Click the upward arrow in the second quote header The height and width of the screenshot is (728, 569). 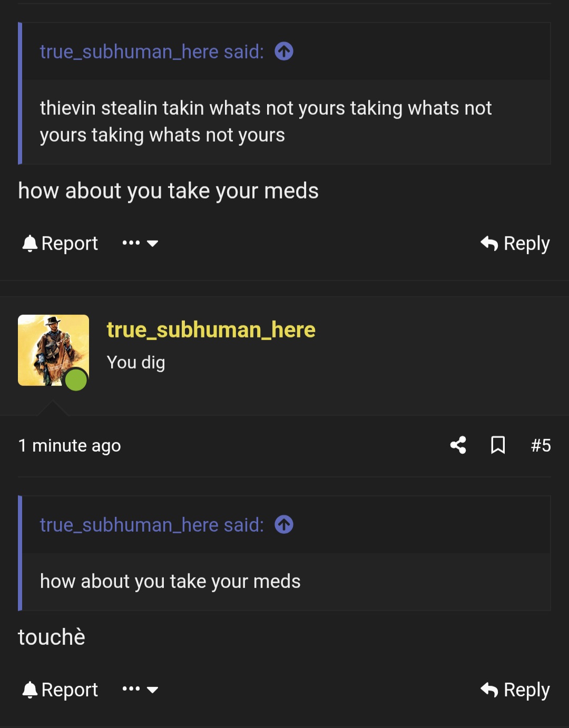(283, 524)
